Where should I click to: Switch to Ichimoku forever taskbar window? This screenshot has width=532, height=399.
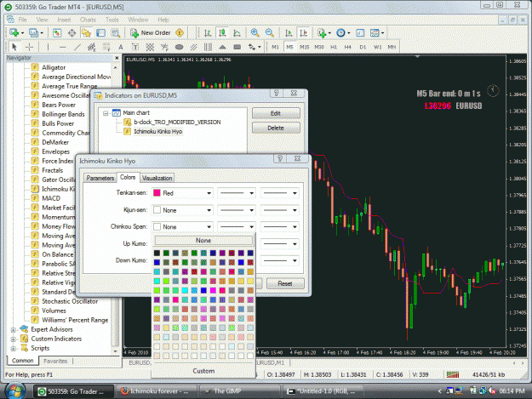[x=156, y=391]
